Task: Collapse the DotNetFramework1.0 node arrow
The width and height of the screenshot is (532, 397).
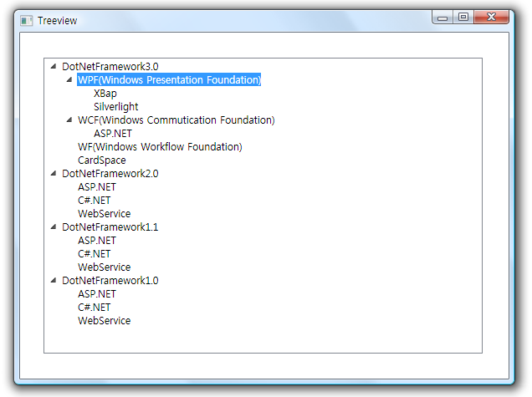Action: (x=54, y=280)
